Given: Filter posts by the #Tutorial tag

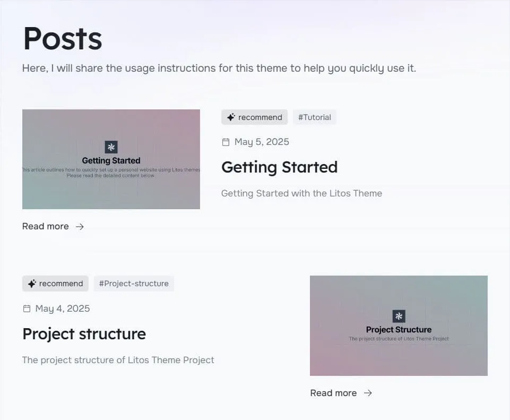Looking at the screenshot, I should [x=314, y=117].
